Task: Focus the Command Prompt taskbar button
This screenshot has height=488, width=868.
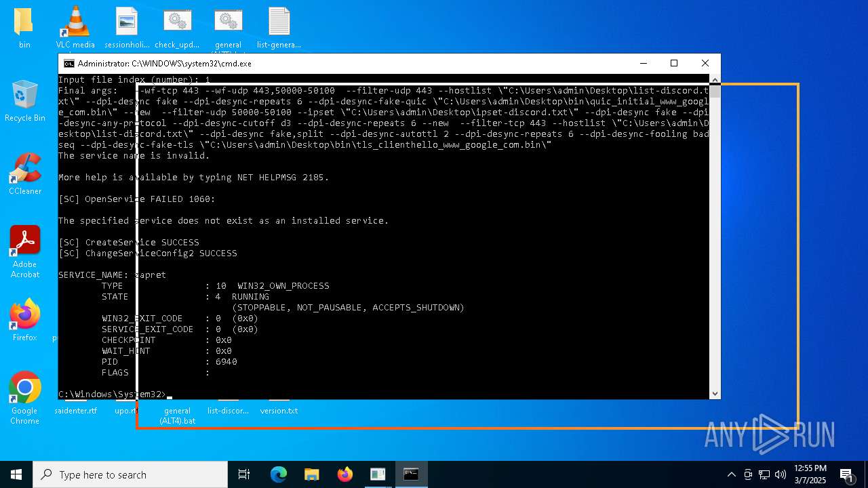Action: click(411, 474)
